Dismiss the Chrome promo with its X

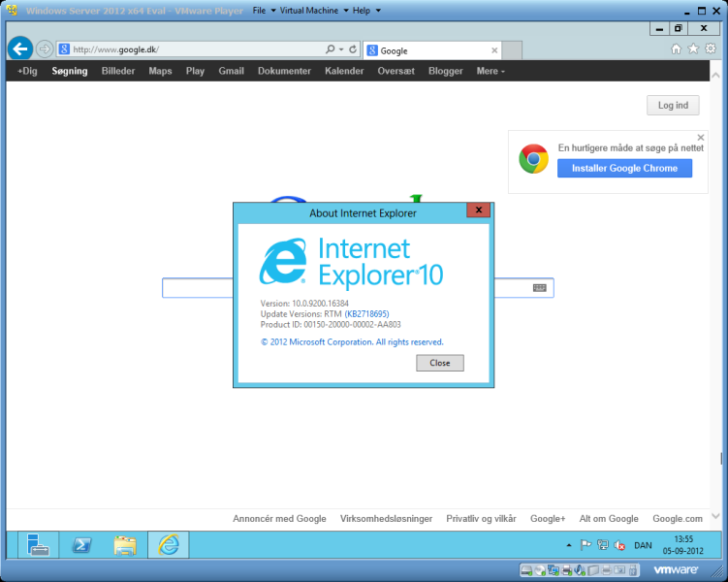pyautogui.click(x=701, y=138)
